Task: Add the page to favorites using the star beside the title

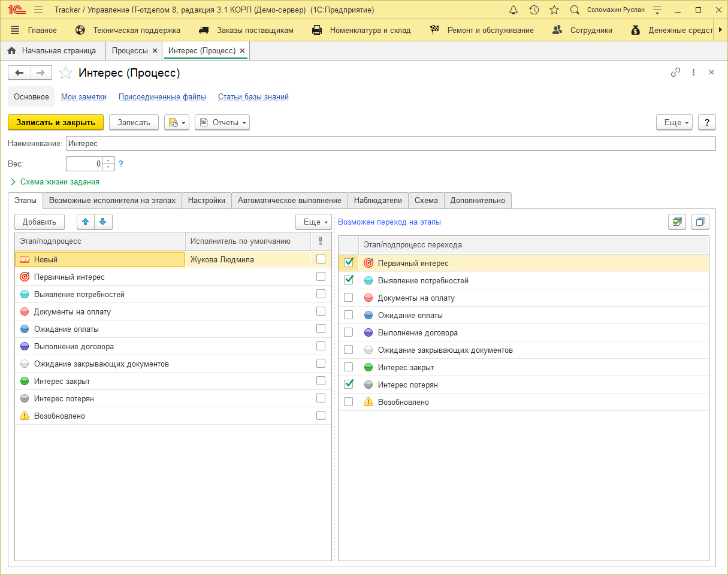Action: click(x=65, y=73)
